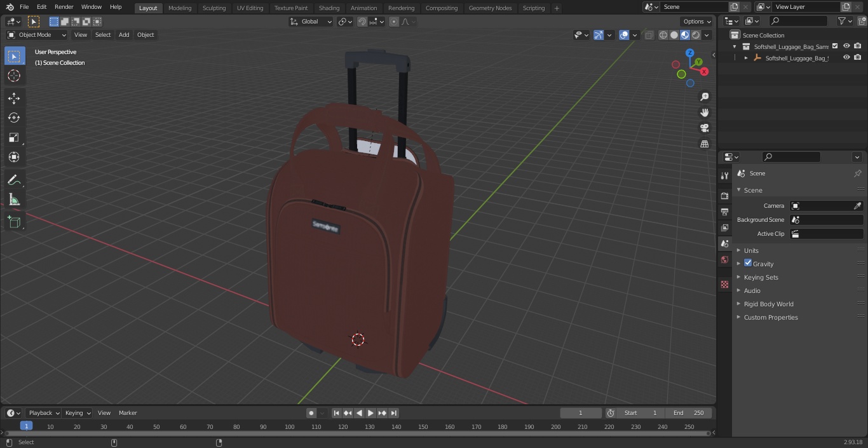Open the Texture properties tab
Screen dimensions: 868x448
pos(724,285)
